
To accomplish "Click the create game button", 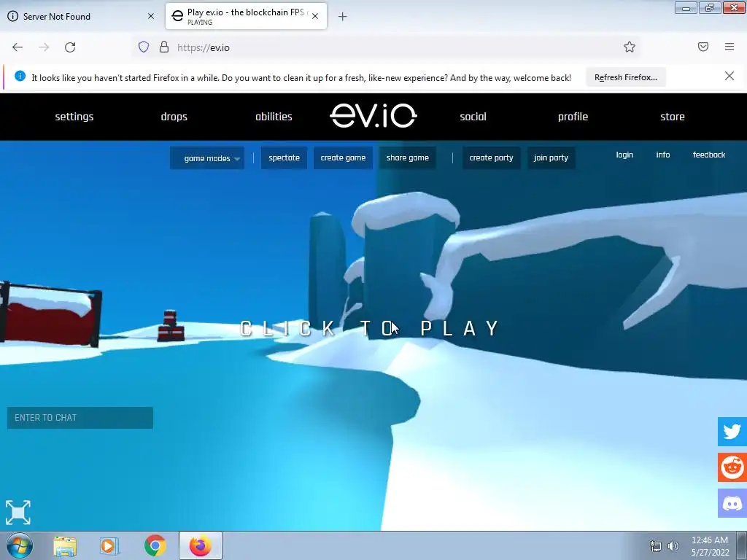I will click(x=343, y=157).
